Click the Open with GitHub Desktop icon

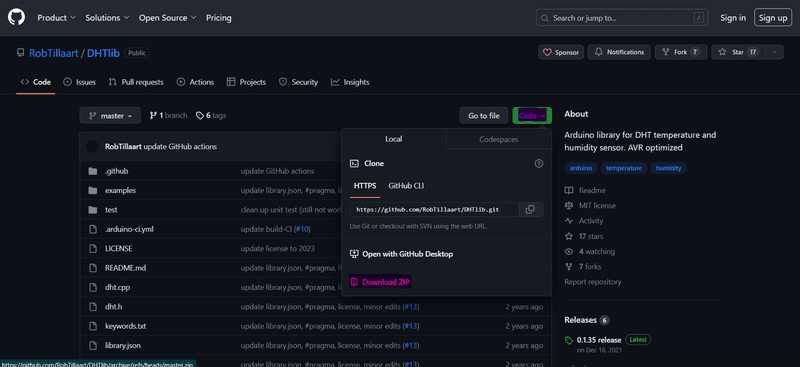[354, 254]
